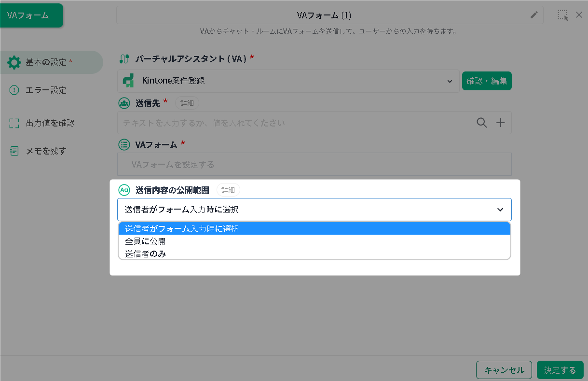588x381 pixels.
Task: Click the dotted selection cursor icon
Action: [x=563, y=15]
